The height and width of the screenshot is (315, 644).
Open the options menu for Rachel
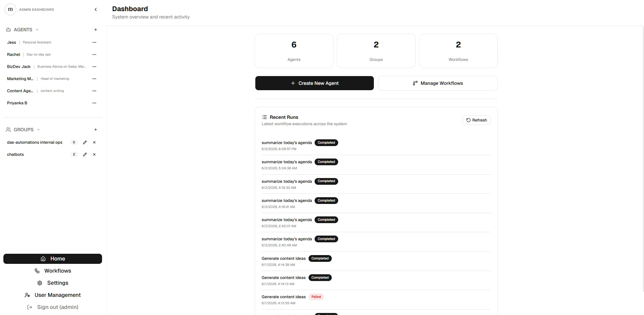point(94,55)
